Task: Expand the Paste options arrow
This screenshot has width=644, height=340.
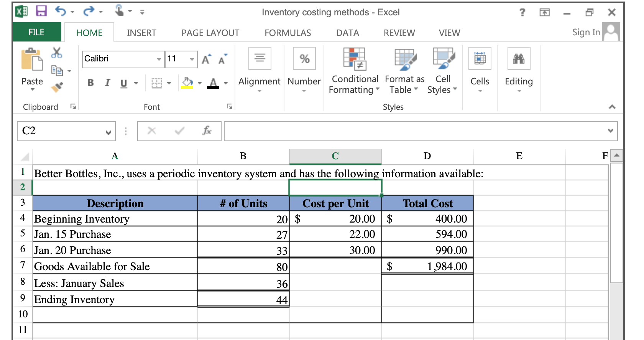Action: tap(33, 89)
